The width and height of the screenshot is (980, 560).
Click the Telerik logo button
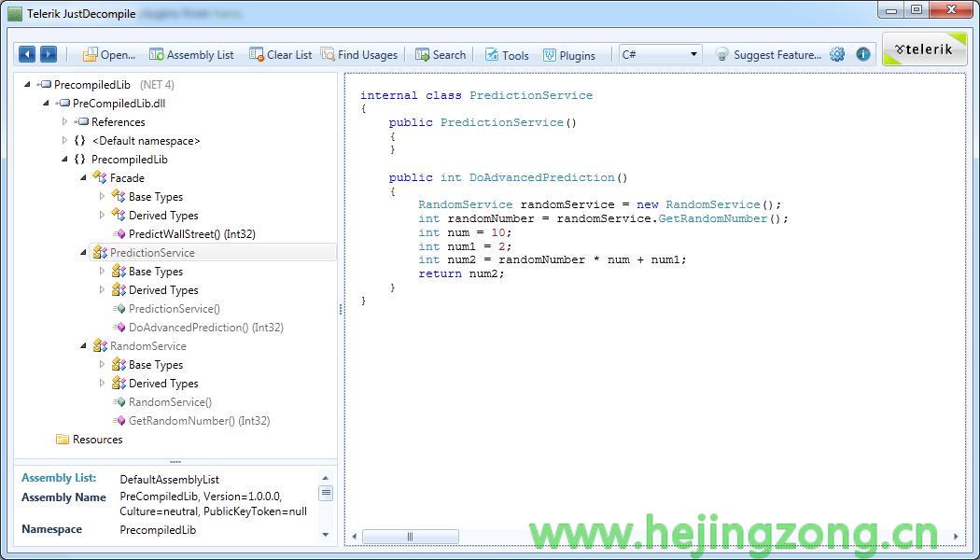tap(911, 50)
